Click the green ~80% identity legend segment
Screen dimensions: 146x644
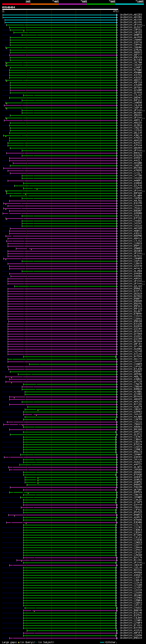(101, 4)
